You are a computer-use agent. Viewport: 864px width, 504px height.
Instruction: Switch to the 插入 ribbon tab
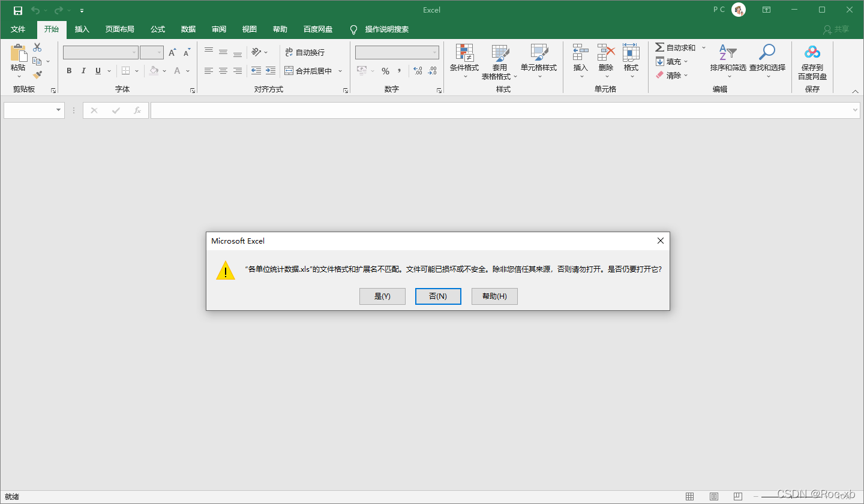(82, 29)
